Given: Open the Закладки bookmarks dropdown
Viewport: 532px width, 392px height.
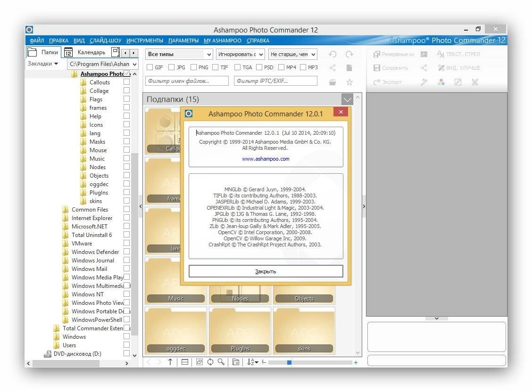Looking at the screenshot, I should point(43,64).
